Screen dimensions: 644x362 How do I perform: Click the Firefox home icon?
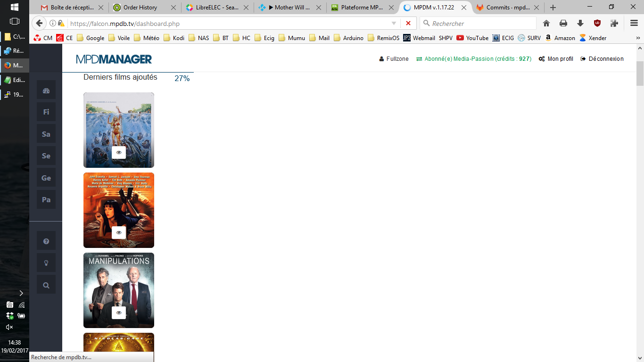tap(546, 24)
